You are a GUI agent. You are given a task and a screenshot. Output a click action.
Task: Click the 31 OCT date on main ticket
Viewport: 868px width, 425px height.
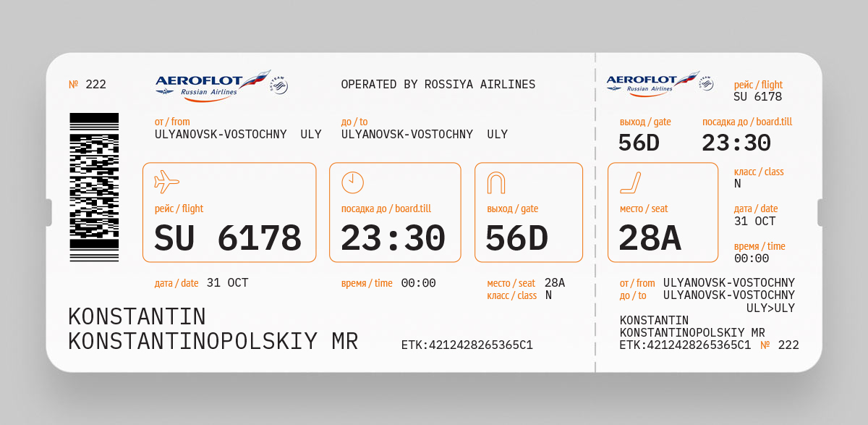coord(227,283)
